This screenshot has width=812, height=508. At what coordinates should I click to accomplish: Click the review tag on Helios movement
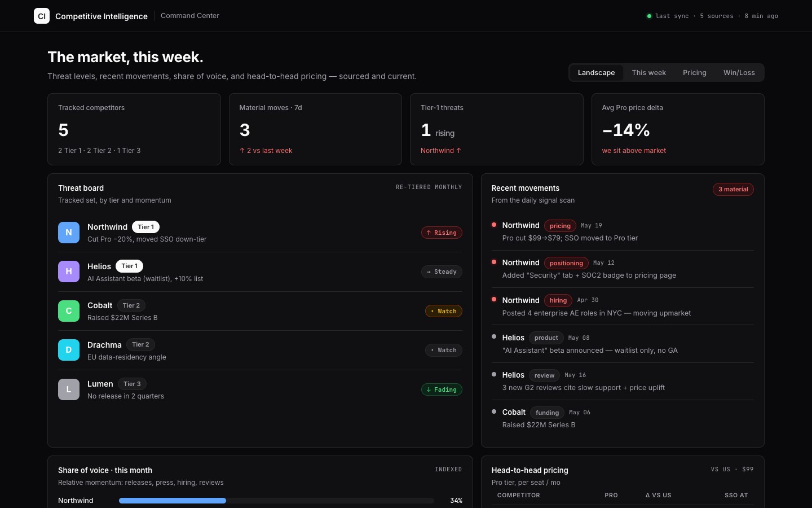pos(544,375)
